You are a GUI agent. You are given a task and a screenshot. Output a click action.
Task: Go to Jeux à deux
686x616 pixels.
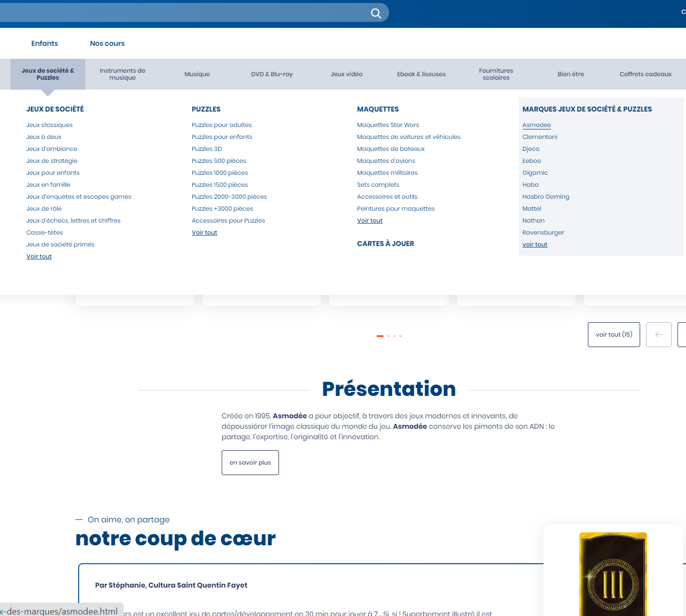[x=44, y=137]
